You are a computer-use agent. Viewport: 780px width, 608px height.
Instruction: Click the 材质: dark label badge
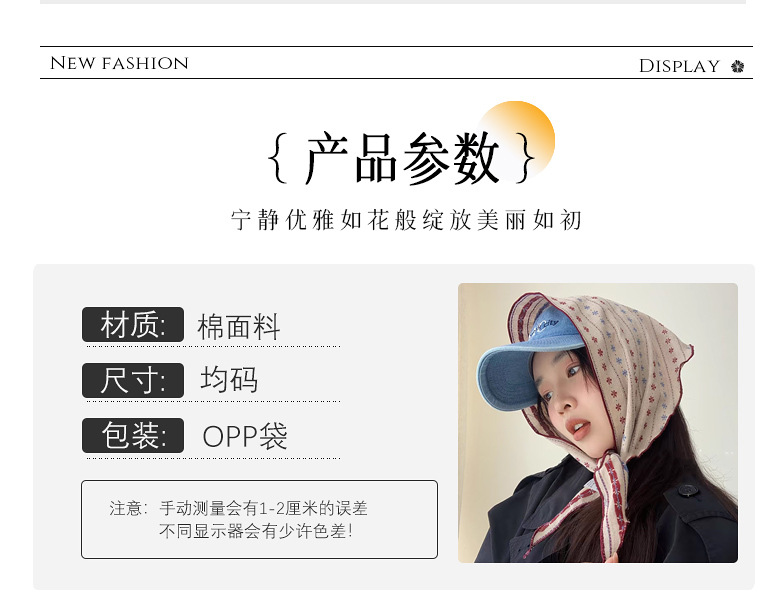pos(133,324)
